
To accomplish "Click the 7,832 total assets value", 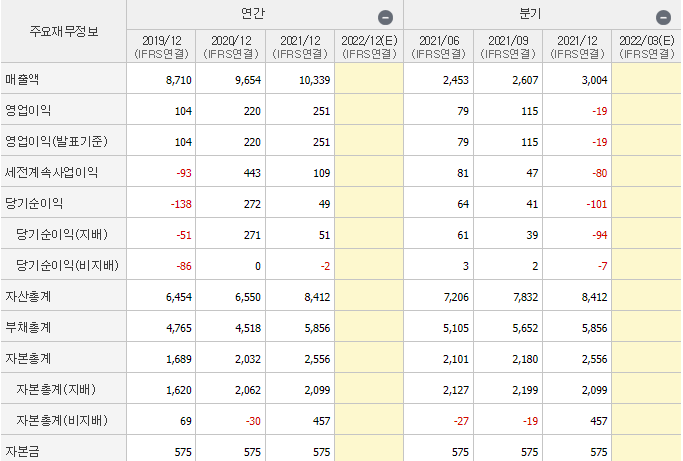I will [x=525, y=297].
